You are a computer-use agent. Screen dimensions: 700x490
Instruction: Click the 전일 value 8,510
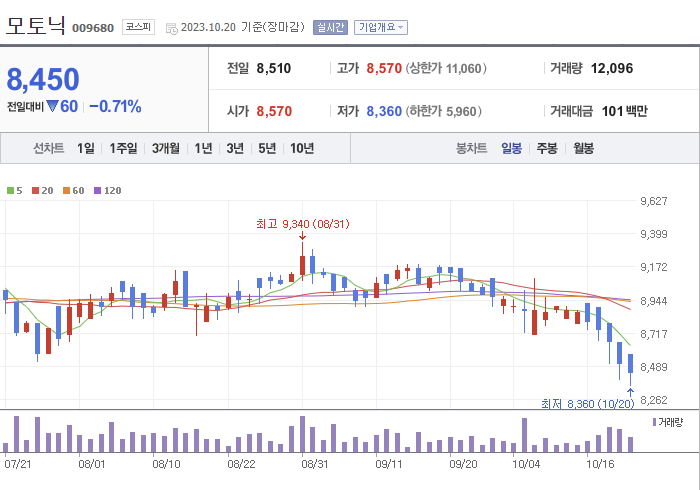pyautogui.click(x=274, y=68)
